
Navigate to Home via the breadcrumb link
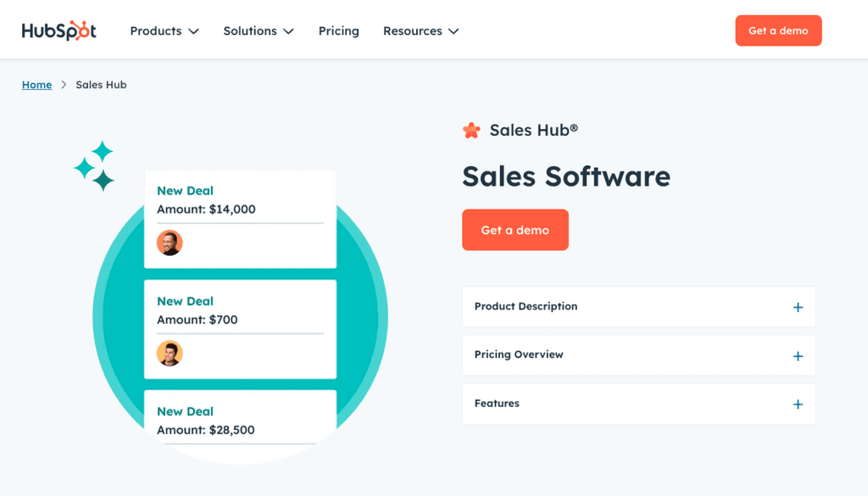coord(36,85)
